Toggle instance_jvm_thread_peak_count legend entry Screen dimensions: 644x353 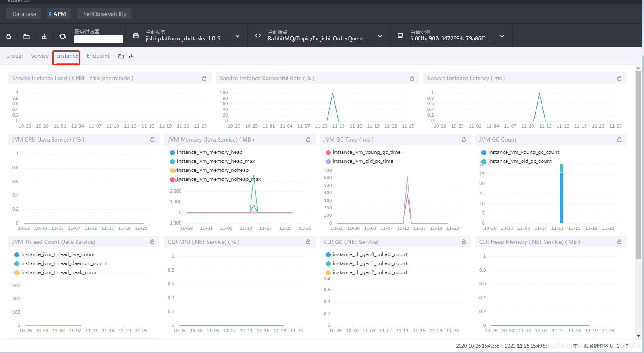56,272
